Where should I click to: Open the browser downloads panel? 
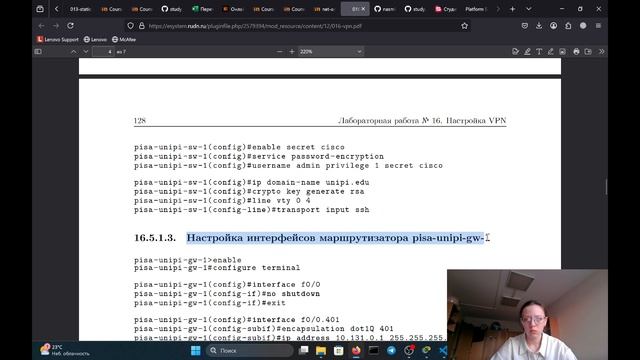click(x=539, y=26)
